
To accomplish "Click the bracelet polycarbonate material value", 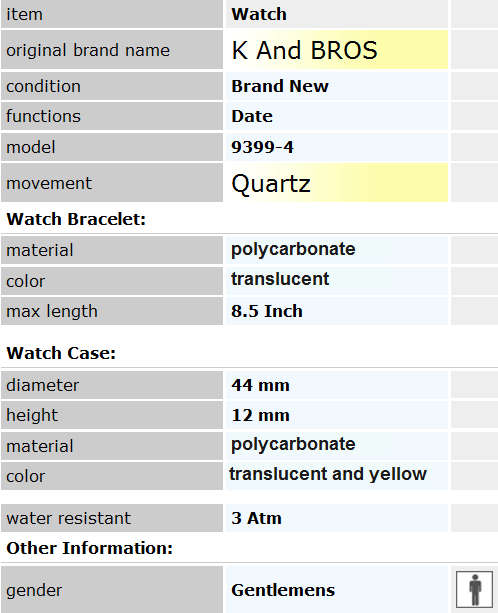I will (x=293, y=250).
